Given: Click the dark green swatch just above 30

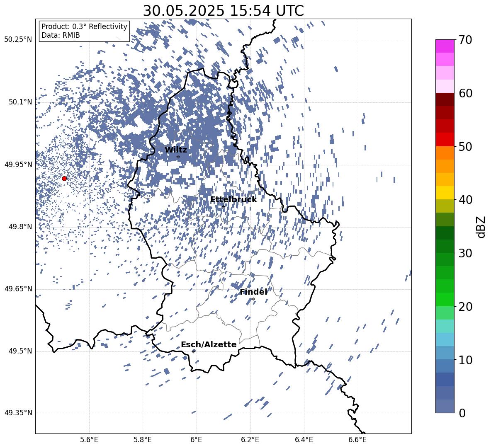Looking at the screenshot, I should (x=445, y=246).
